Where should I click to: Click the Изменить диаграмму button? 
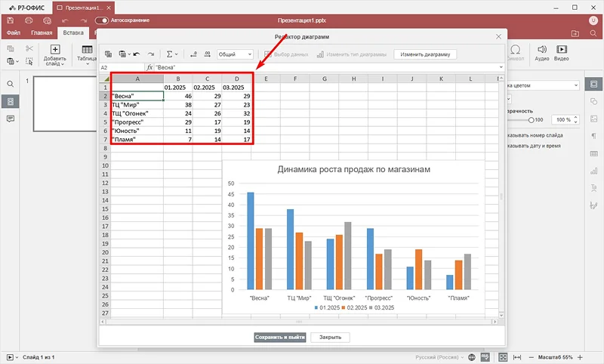(425, 54)
